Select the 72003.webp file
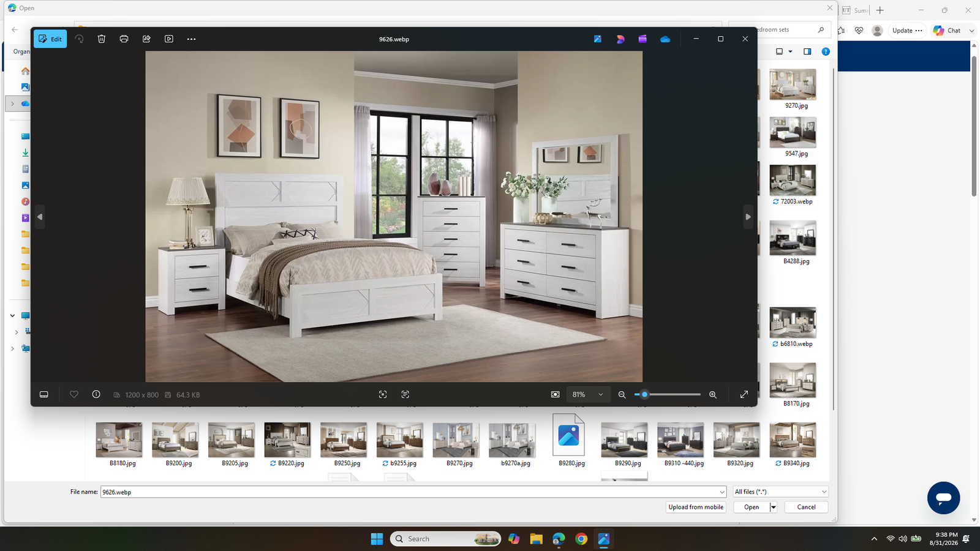This screenshot has height=551, width=980. click(793, 186)
